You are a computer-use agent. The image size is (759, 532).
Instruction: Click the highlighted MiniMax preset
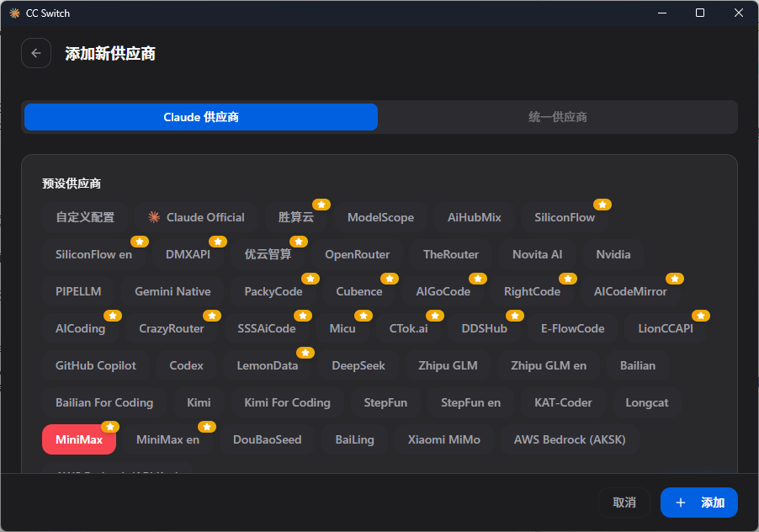coord(79,439)
